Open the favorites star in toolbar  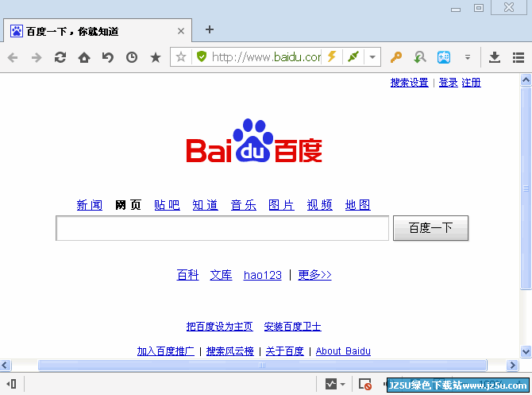point(156,57)
